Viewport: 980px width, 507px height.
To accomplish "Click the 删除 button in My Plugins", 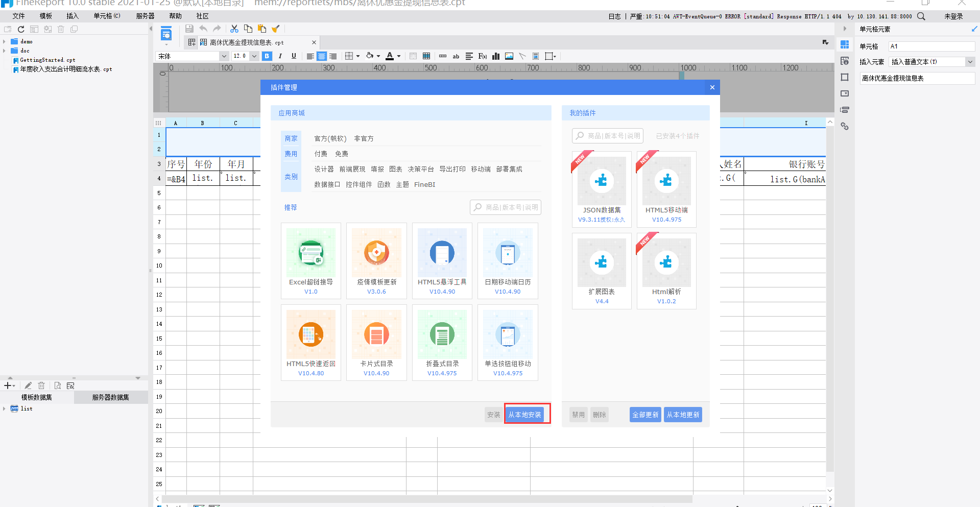I will point(600,415).
